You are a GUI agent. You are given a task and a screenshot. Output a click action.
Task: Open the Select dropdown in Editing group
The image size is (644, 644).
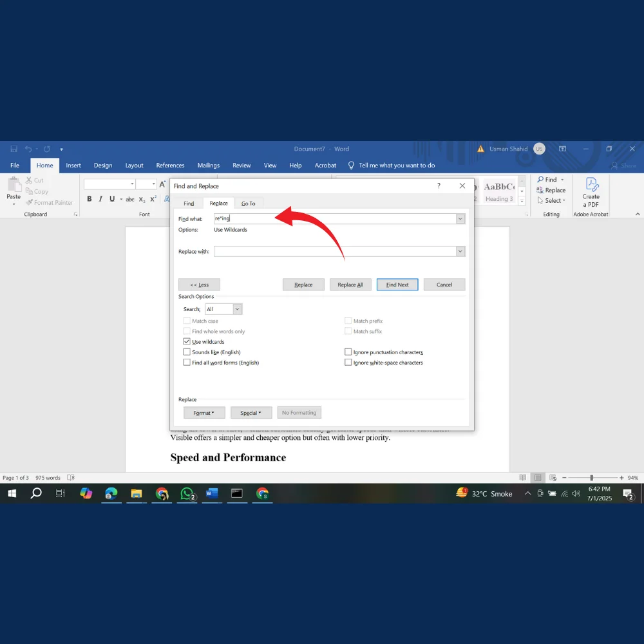[552, 200]
